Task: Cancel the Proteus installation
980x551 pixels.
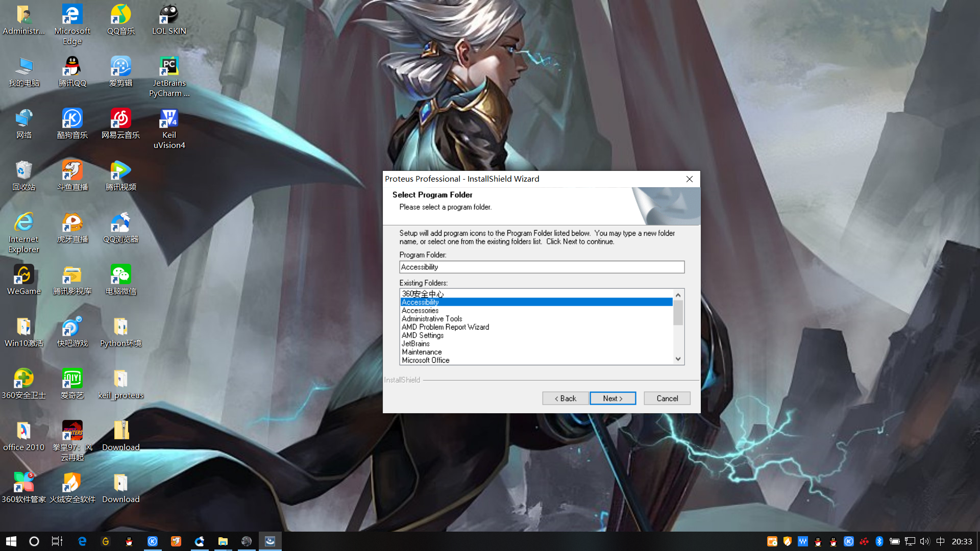Action: coord(667,398)
